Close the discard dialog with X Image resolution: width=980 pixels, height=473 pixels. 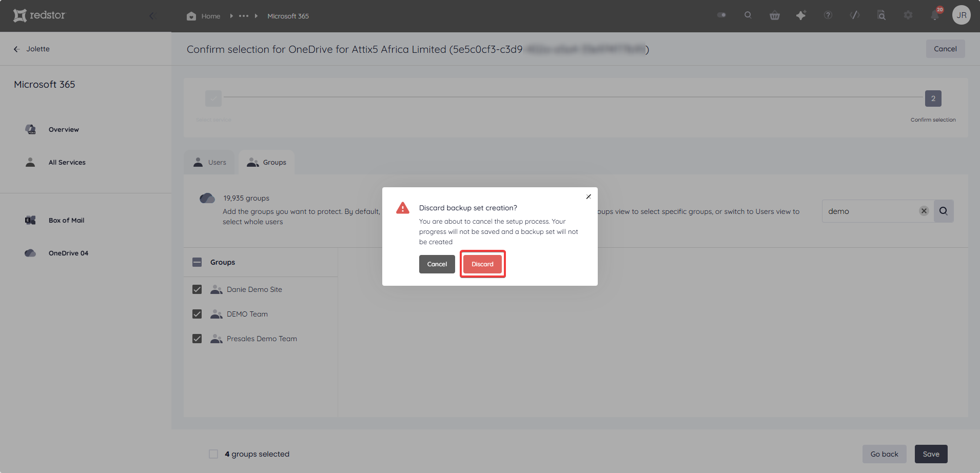click(589, 196)
